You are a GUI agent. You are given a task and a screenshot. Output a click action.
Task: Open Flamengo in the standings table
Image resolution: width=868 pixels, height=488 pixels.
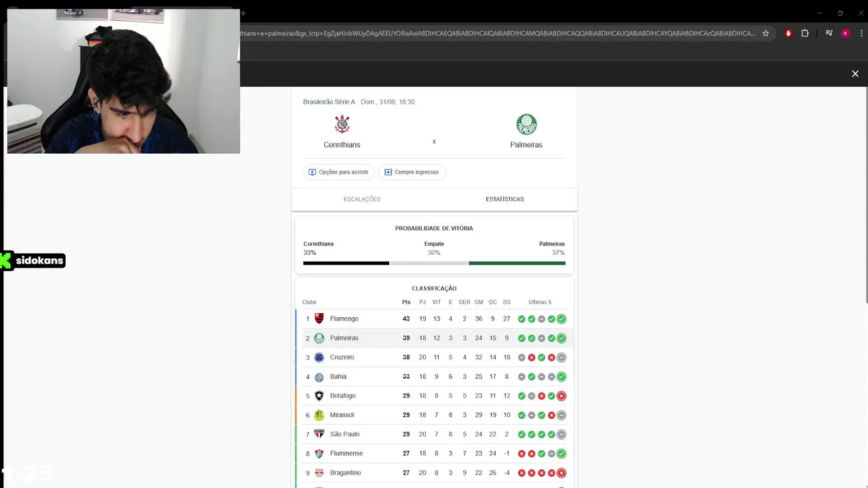pyautogui.click(x=344, y=319)
